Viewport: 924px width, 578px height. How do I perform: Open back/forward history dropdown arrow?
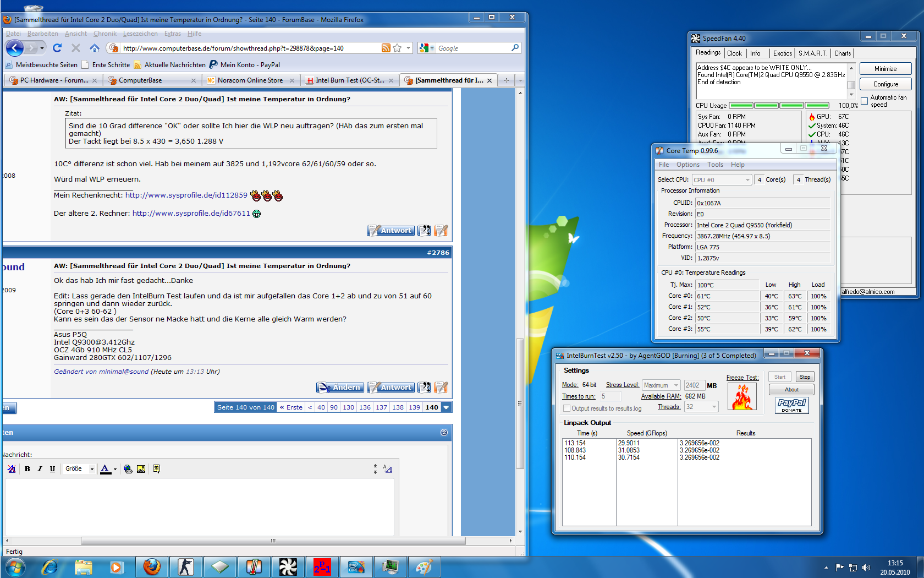pyautogui.click(x=42, y=48)
